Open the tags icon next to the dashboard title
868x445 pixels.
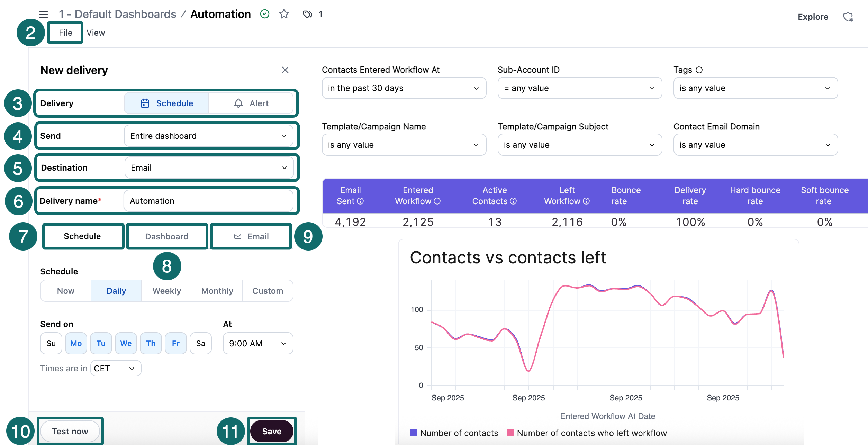(307, 14)
